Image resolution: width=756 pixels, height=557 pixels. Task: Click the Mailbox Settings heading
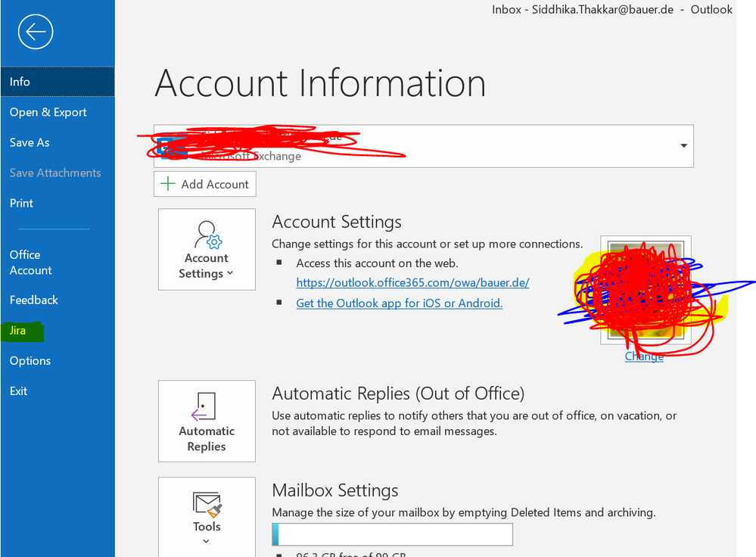tap(335, 490)
